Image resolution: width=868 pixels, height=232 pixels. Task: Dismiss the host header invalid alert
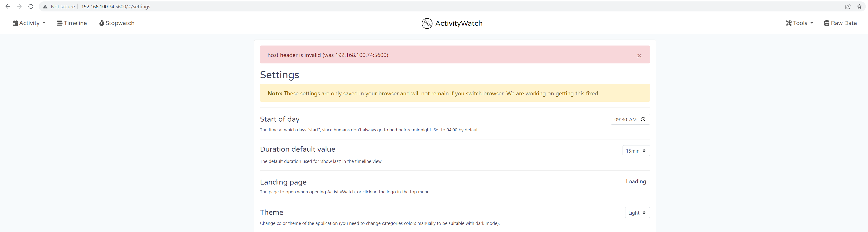coord(639,56)
